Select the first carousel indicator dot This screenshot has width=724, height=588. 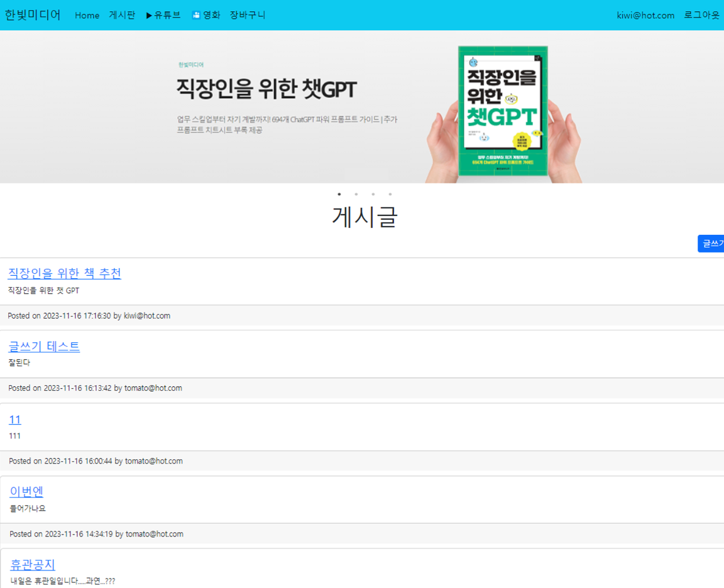[339, 194]
